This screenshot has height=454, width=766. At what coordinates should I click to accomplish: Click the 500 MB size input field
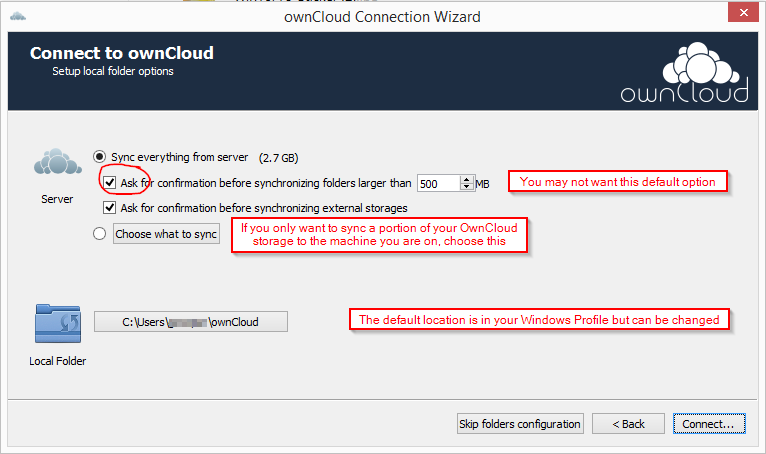(438, 184)
